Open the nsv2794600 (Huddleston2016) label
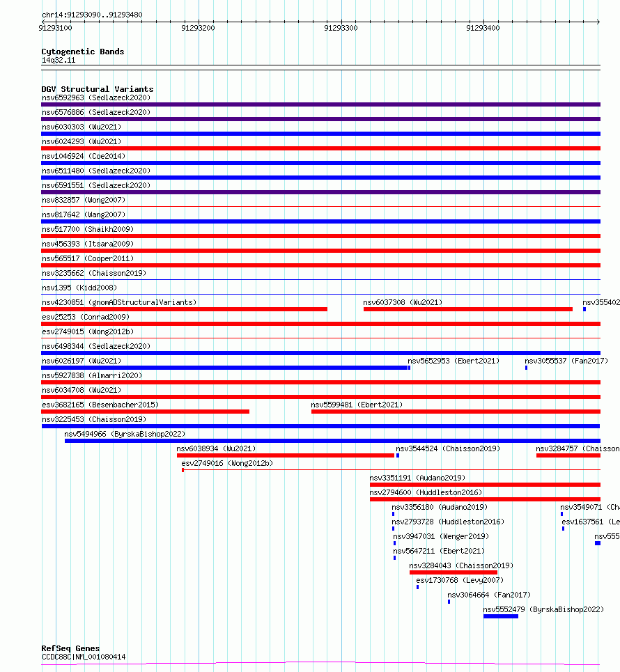Screen dimensions: 620x672 pos(426,492)
